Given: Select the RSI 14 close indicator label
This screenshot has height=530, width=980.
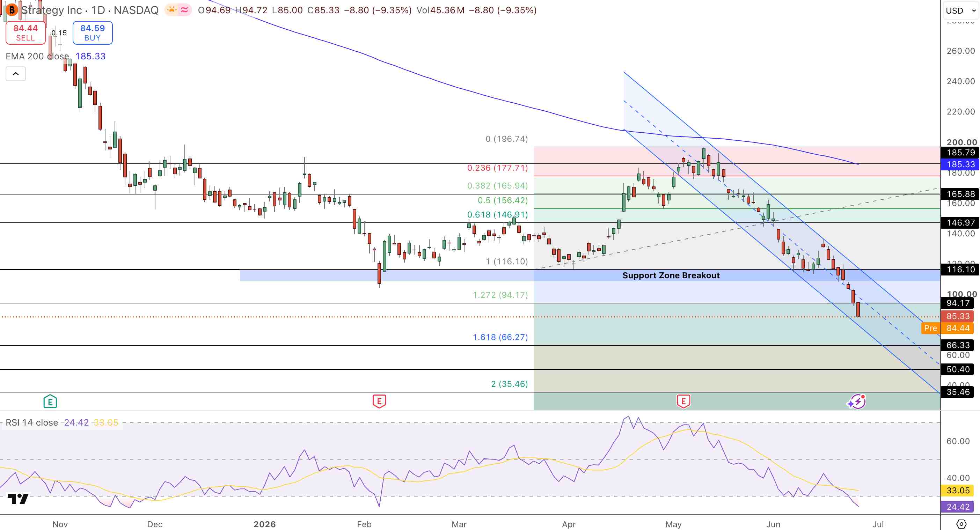Looking at the screenshot, I should (32, 422).
